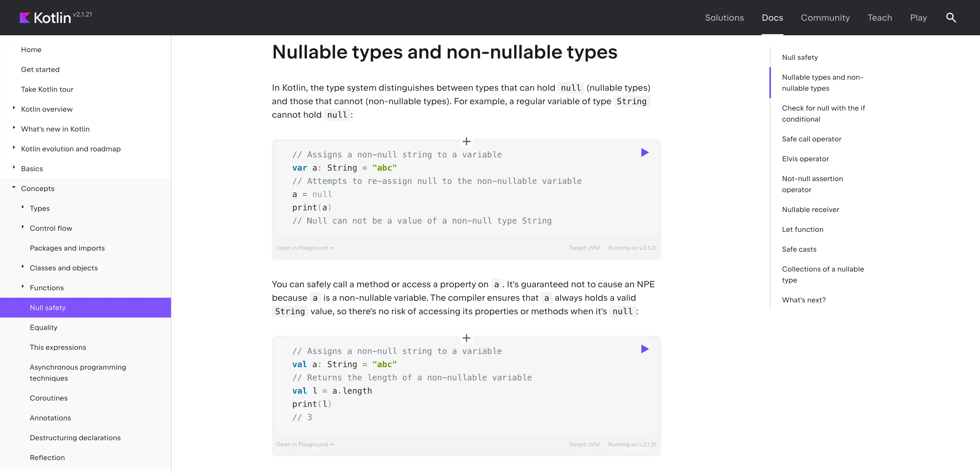Jump to Collections of a nullable type
Viewport: 980px width, 473px height.
tap(823, 275)
